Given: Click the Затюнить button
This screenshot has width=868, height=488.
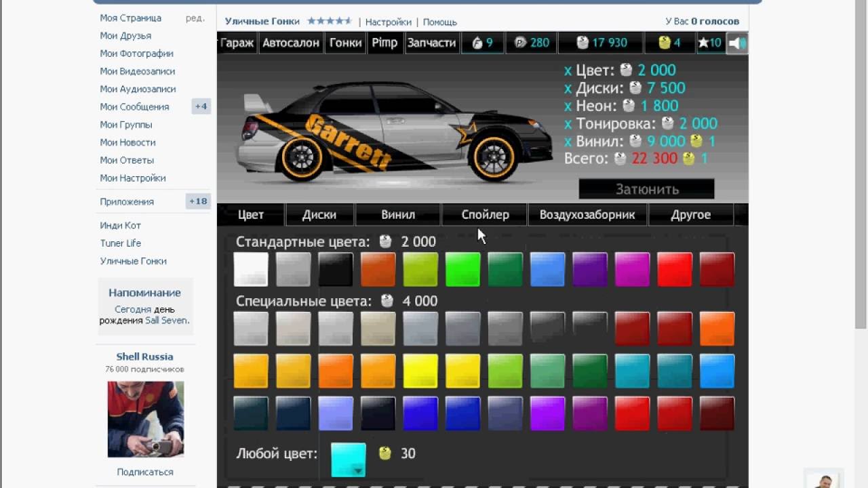Looking at the screenshot, I should click(x=647, y=189).
